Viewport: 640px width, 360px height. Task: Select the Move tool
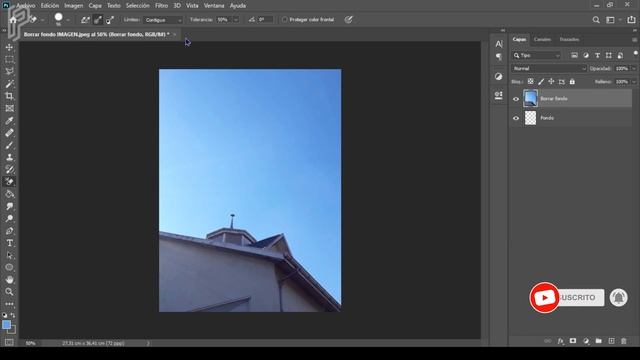[x=9, y=47]
